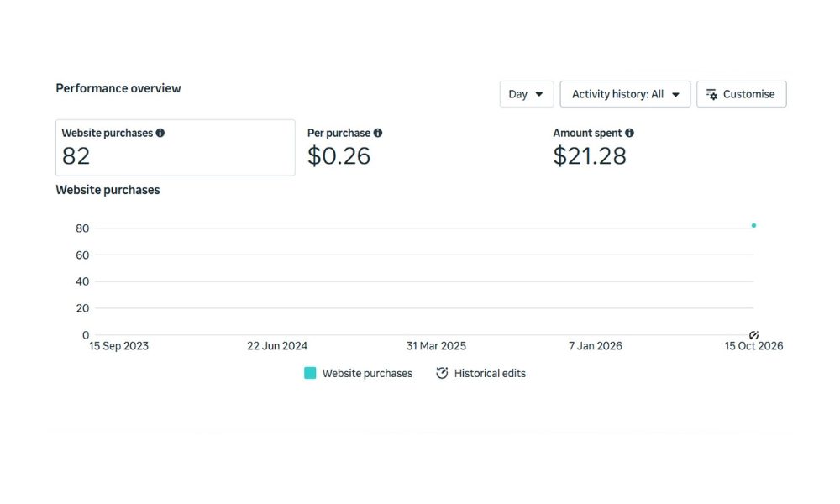Show info for Per purchase metric
840x504 pixels.
coord(378,133)
